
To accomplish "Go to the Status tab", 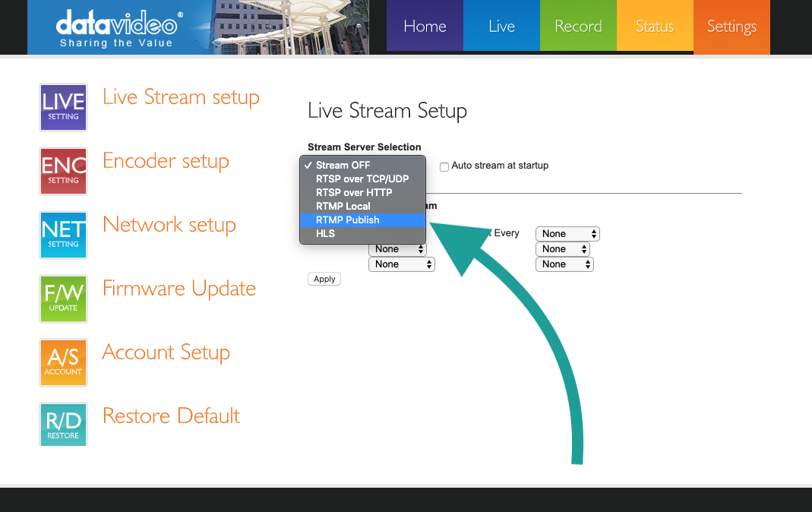I will click(655, 27).
